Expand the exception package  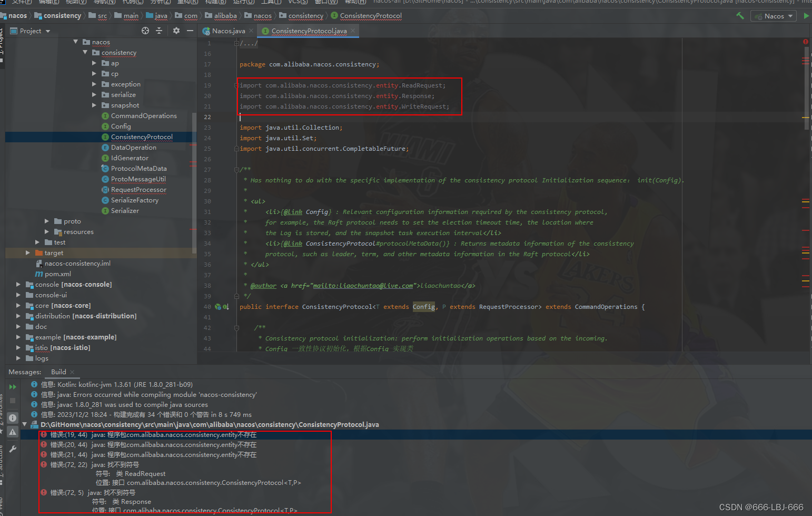pyautogui.click(x=95, y=84)
